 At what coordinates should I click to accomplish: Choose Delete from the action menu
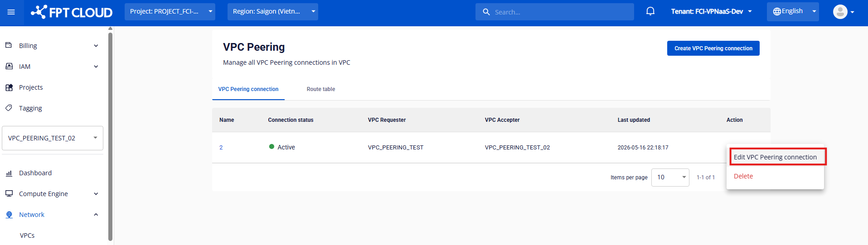(x=743, y=176)
